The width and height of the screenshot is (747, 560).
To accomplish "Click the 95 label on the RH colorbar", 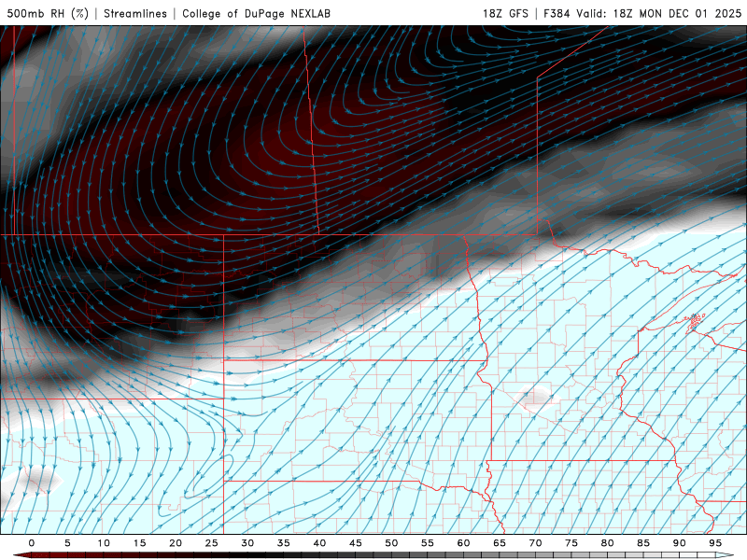I will 715,543.
